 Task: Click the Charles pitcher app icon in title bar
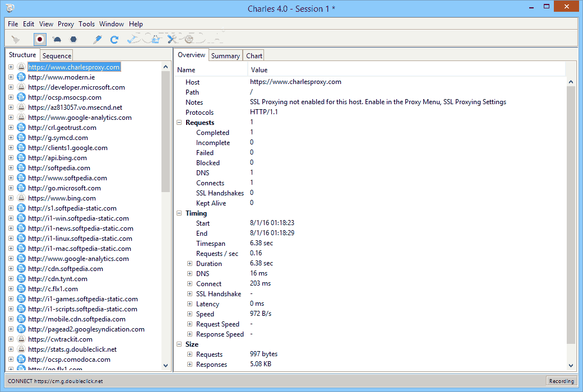coord(10,8)
